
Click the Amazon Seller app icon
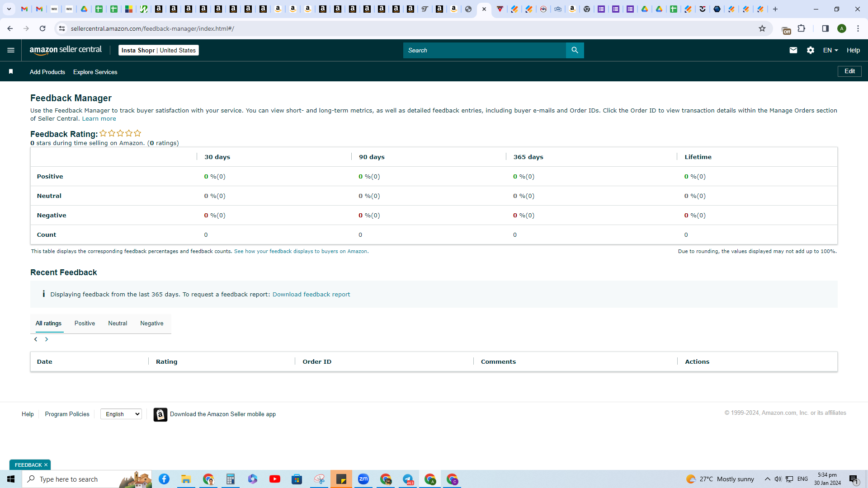[x=160, y=414]
